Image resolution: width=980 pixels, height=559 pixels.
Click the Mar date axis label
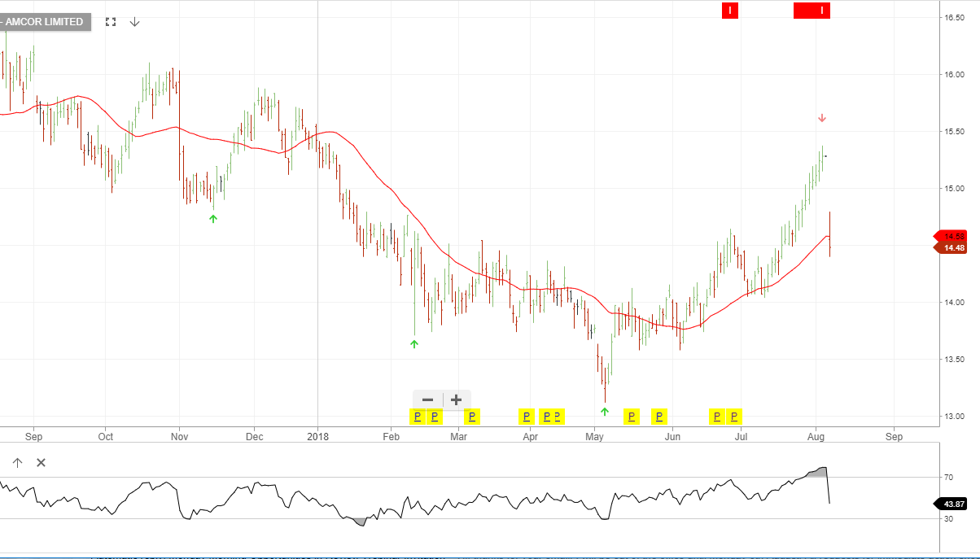(x=459, y=436)
